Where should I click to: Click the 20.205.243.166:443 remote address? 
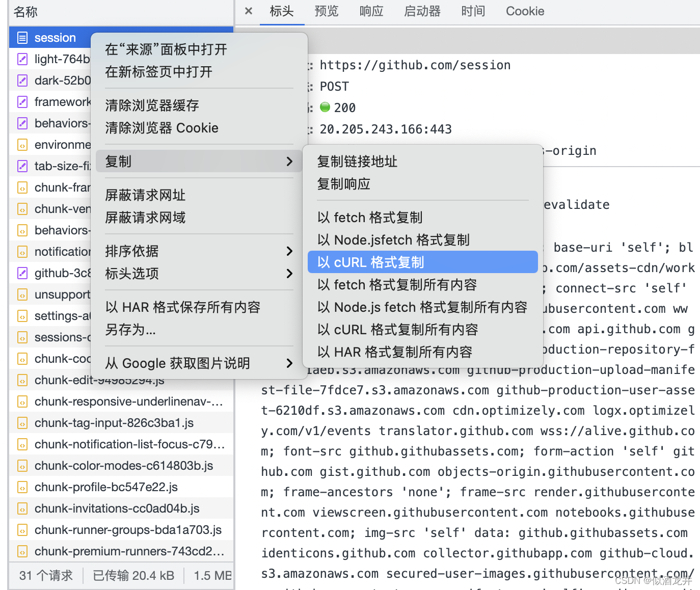[386, 129]
